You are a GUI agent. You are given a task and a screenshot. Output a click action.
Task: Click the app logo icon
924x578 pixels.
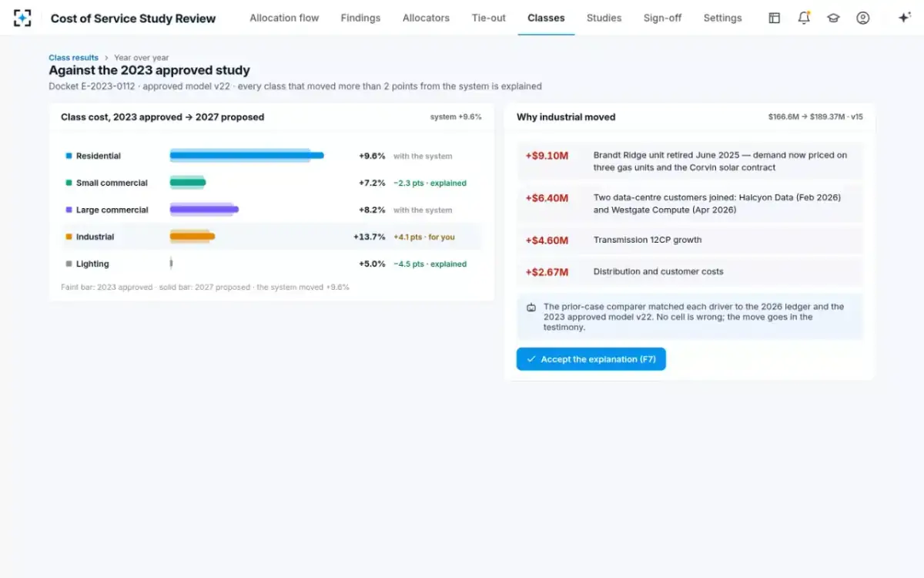[x=22, y=18]
